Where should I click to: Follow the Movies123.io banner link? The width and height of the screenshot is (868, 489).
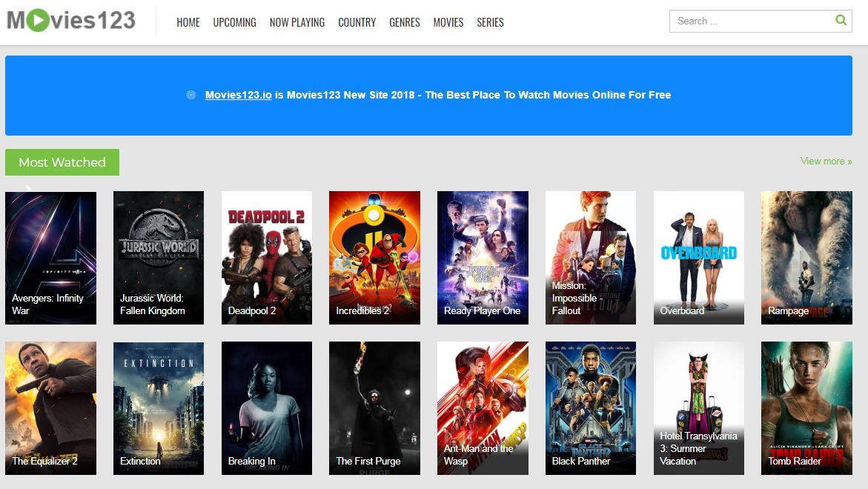(238, 95)
